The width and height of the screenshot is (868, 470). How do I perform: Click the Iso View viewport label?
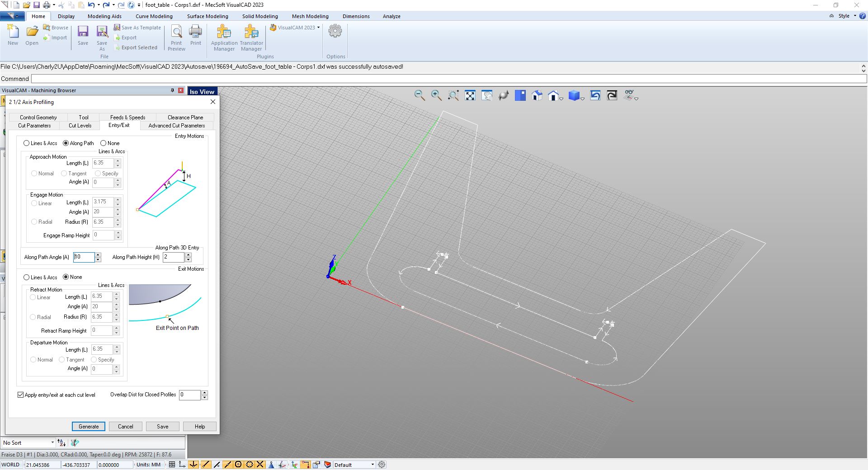point(202,92)
